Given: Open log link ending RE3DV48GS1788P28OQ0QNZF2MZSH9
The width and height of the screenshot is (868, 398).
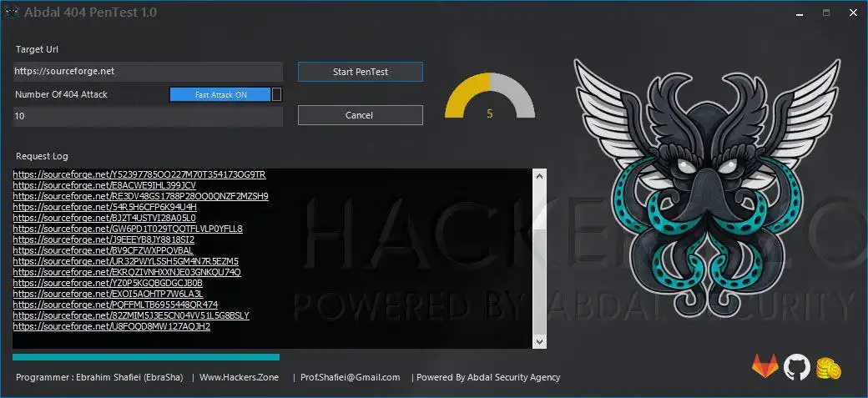Looking at the screenshot, I should click(x=140, y=197).
